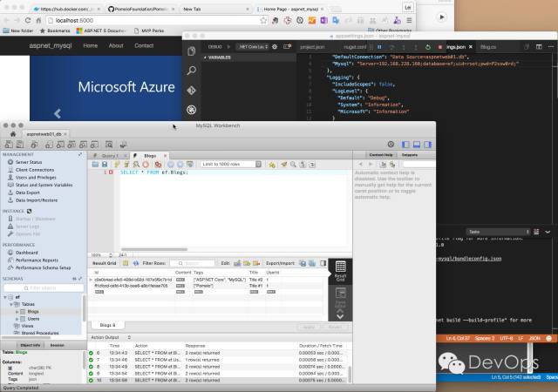Click the debug configuration gear in VS Code
Screen dimensions: 558x392
tap(275, 46)
